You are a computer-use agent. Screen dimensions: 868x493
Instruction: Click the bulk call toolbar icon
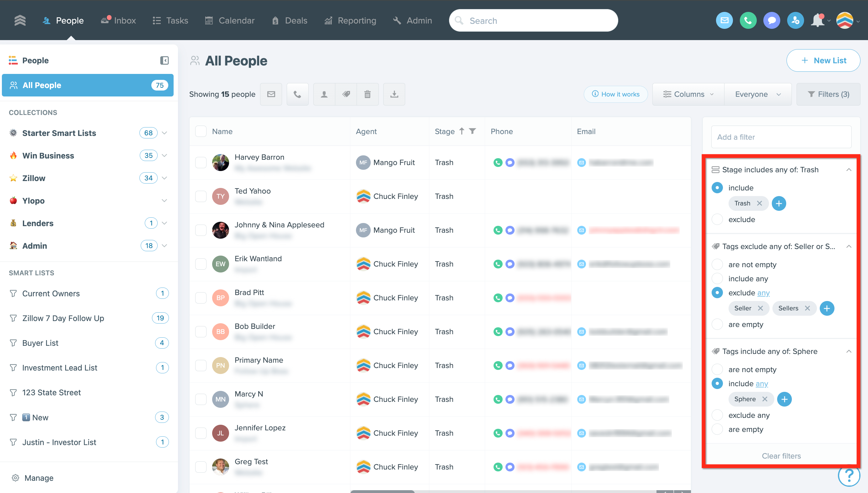point(297,94)
